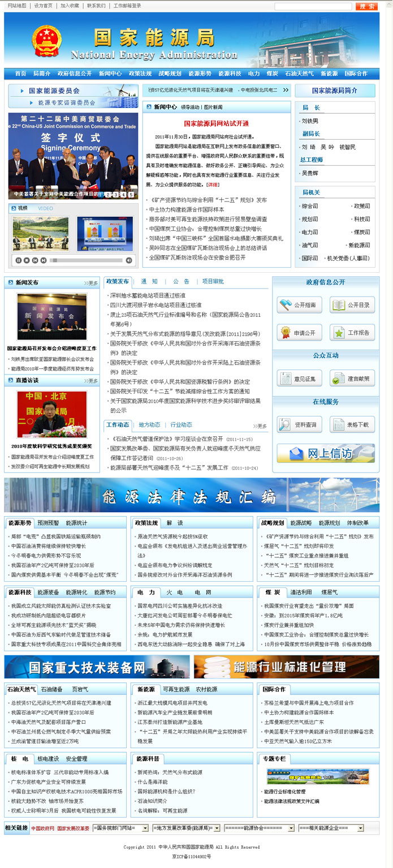Skip to next video clip
Image resolution: width=393 pixels, height=868 pixels.
[x=44, y=260]
